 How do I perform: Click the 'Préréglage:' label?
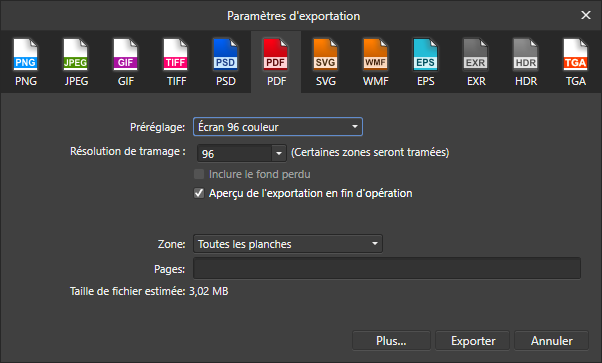click(x=157, y=127)
